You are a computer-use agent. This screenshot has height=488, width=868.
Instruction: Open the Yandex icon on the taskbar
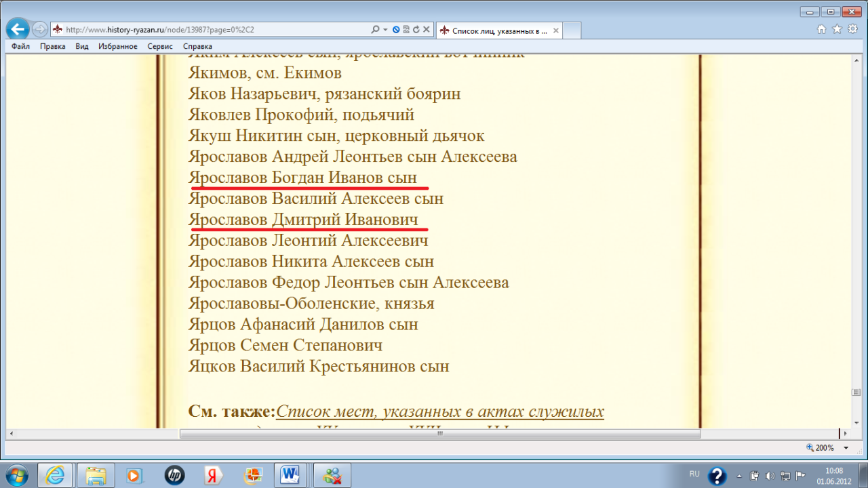214,475
